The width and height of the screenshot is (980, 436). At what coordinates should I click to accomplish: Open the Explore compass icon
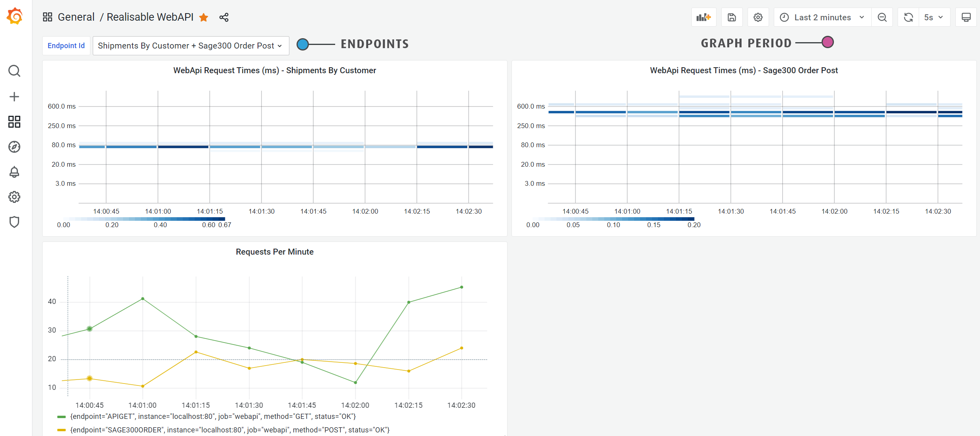(14, 147)
